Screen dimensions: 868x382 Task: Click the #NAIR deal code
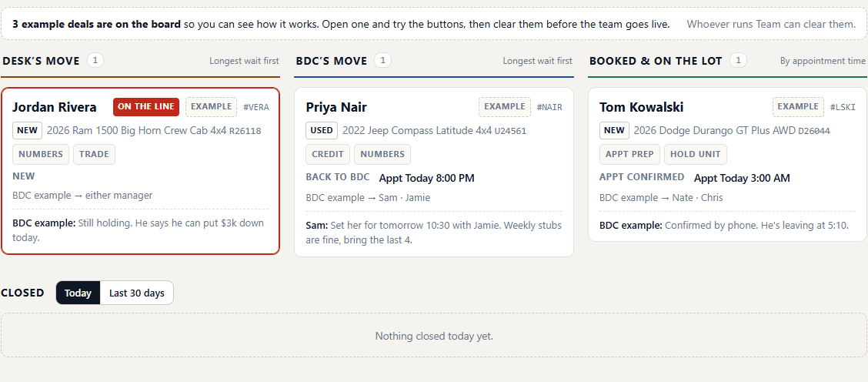(x=549, y=108)
